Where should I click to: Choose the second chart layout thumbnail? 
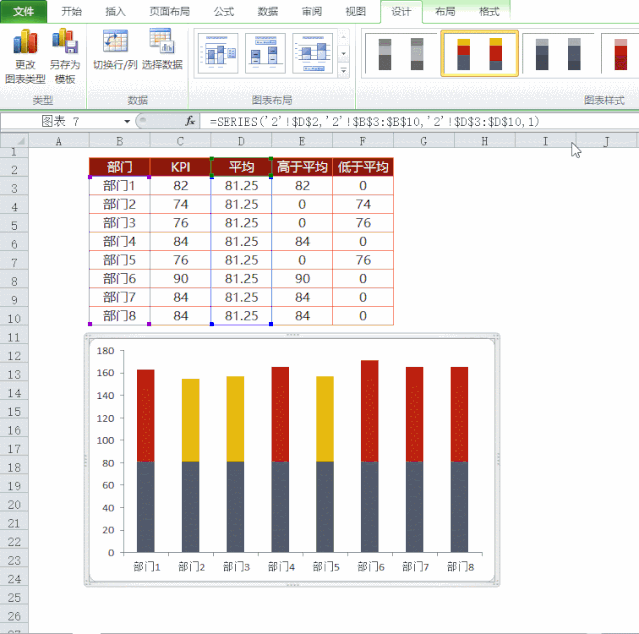click(x=265, y=53)
